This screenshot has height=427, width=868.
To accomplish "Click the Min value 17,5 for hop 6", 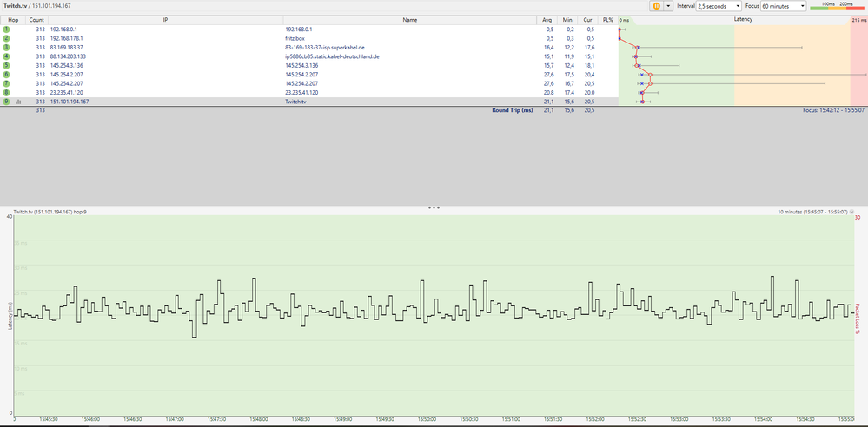I will point(568,75).
